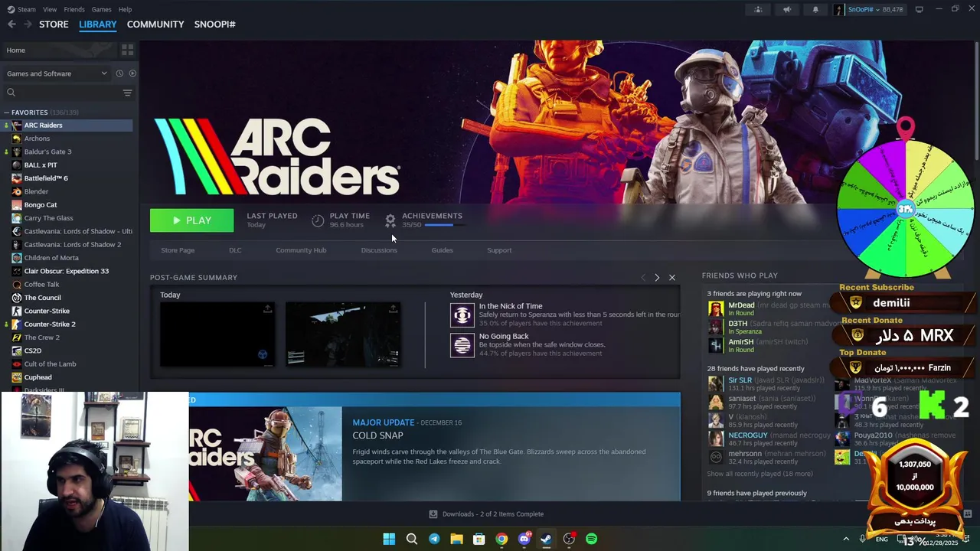The width and height of the screenshot is (980, 551).
Task: Toggle ready-to-play games filter icon
Action: tap(132, 73)
